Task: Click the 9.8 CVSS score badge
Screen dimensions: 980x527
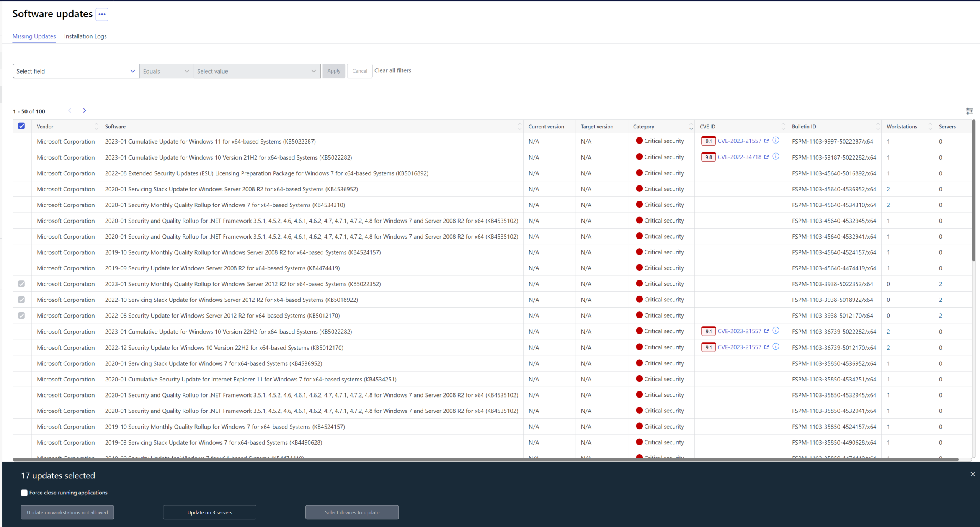Action: [x=709, y=157]
